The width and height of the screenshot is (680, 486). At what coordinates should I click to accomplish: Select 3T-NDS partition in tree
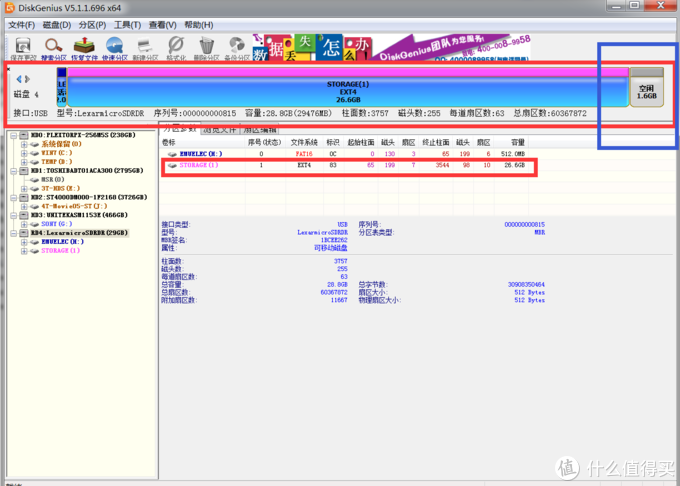(x=60, y=189)
